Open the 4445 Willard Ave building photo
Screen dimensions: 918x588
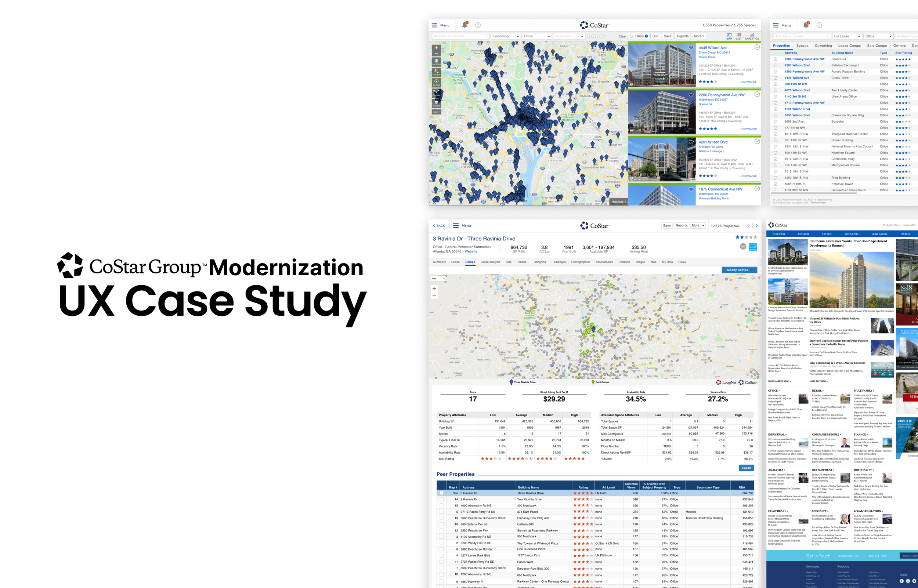click(662, 65)
